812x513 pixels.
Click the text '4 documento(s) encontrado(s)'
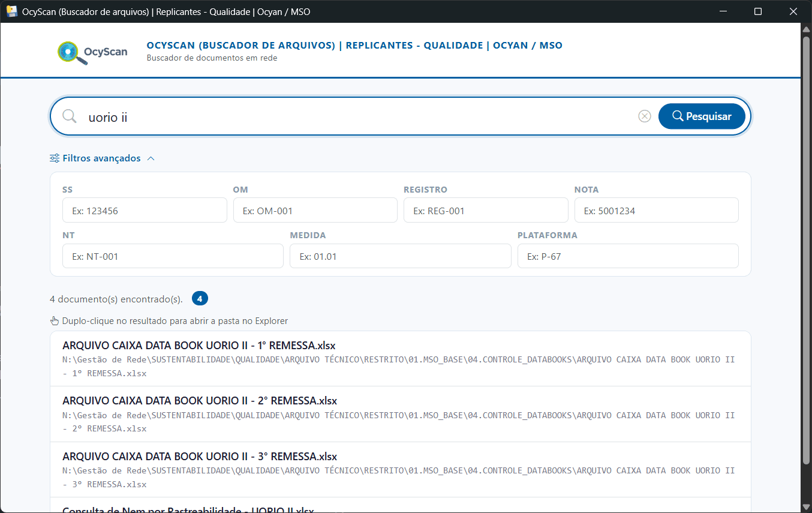[118, 299]
